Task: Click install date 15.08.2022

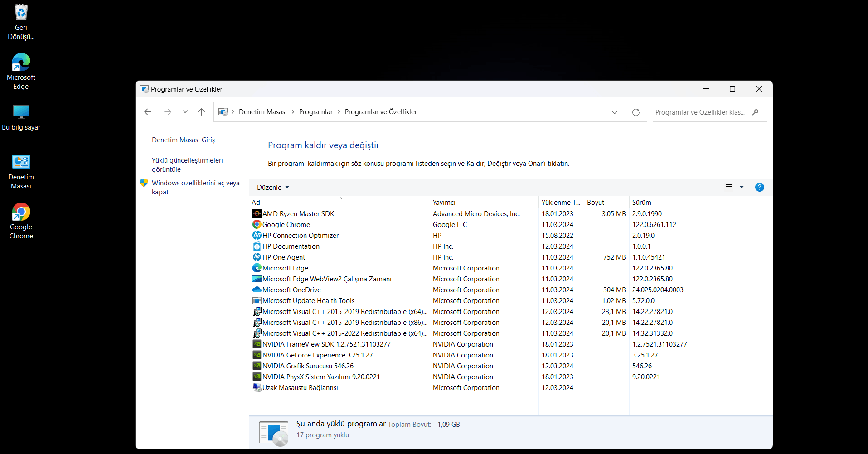Action: 558,235
